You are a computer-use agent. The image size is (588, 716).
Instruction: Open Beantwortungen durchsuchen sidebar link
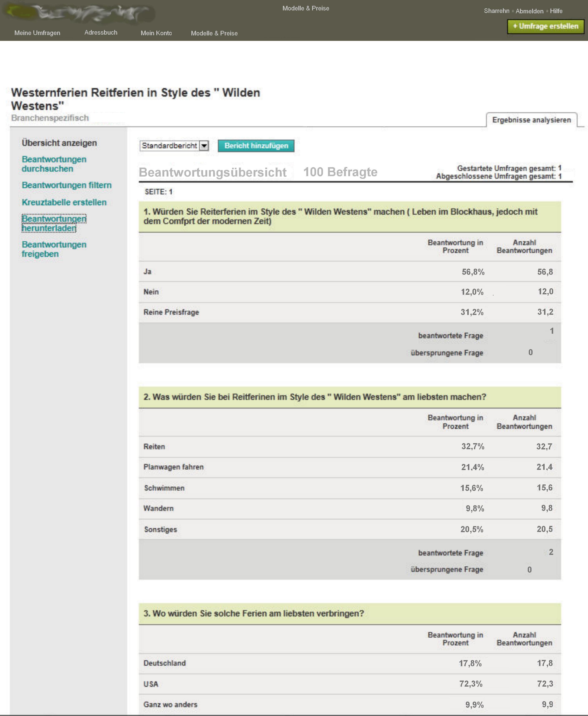[54, 164]
